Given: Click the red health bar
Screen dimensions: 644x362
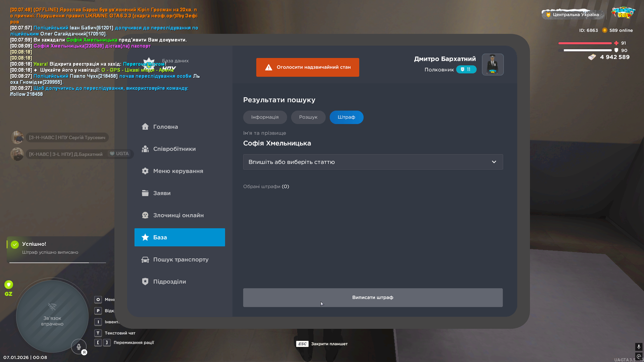Looking at the screenshot, I should 585,43.
